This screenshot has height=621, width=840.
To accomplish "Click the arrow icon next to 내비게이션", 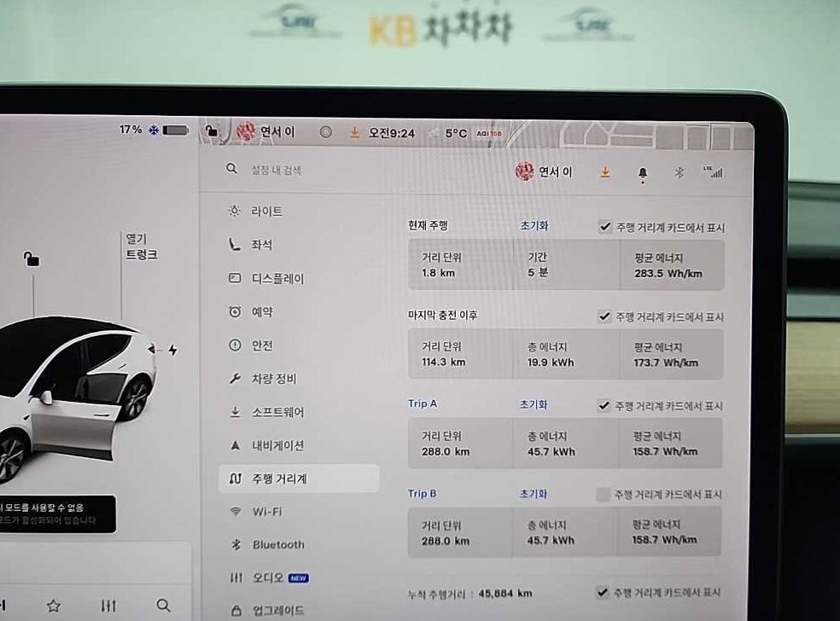I will (x=235, y=445).
